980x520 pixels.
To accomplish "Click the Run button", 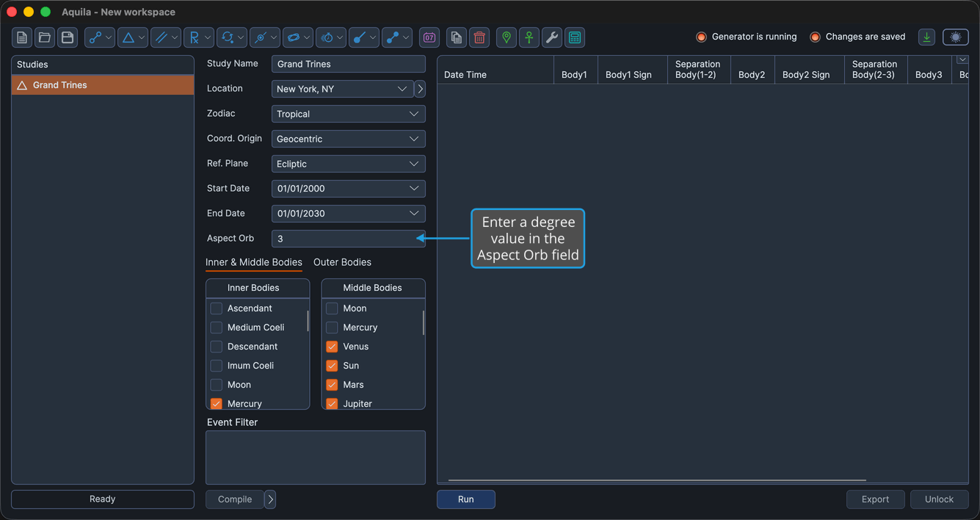I will click(466, 499).
